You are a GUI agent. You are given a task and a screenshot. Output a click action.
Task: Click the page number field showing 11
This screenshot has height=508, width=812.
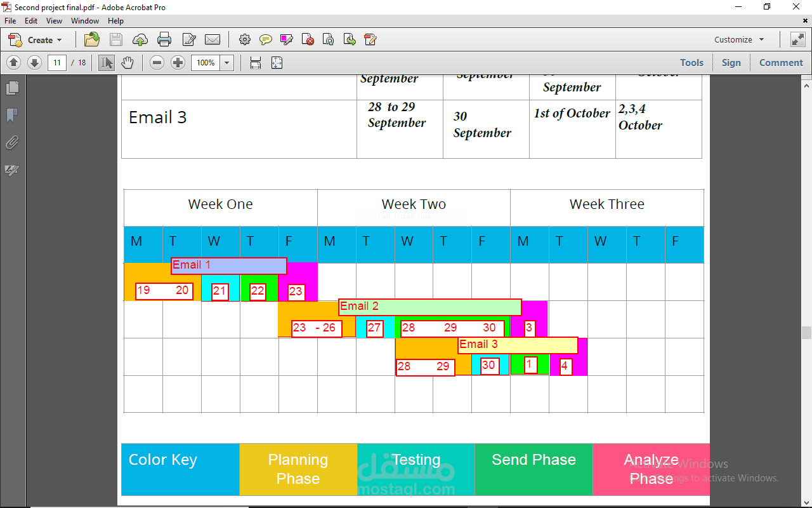tap(57, 62)
